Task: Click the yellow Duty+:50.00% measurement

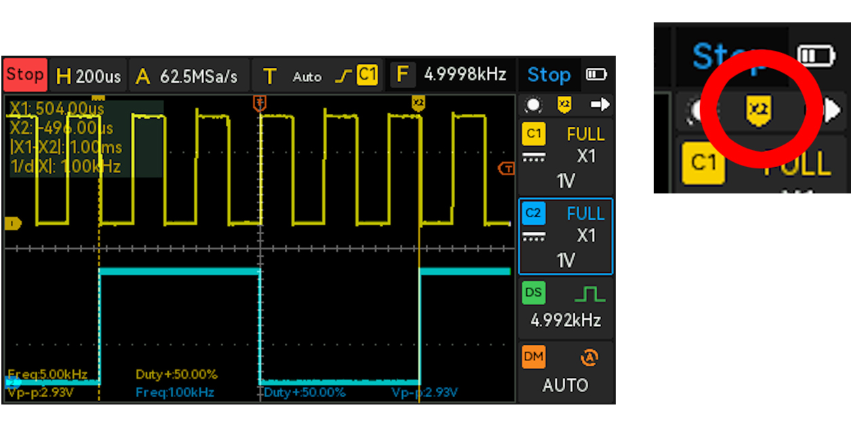Action: click(176, 374)
